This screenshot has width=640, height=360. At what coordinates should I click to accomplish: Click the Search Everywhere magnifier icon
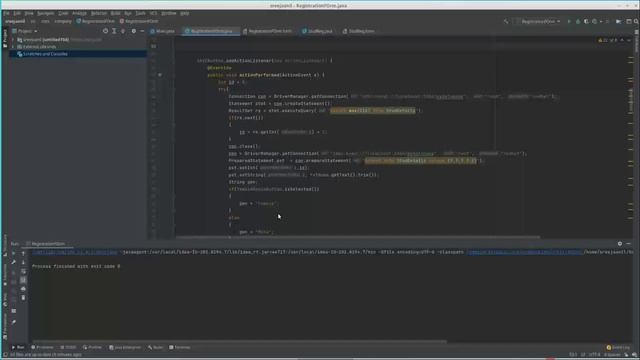[636, 21]
